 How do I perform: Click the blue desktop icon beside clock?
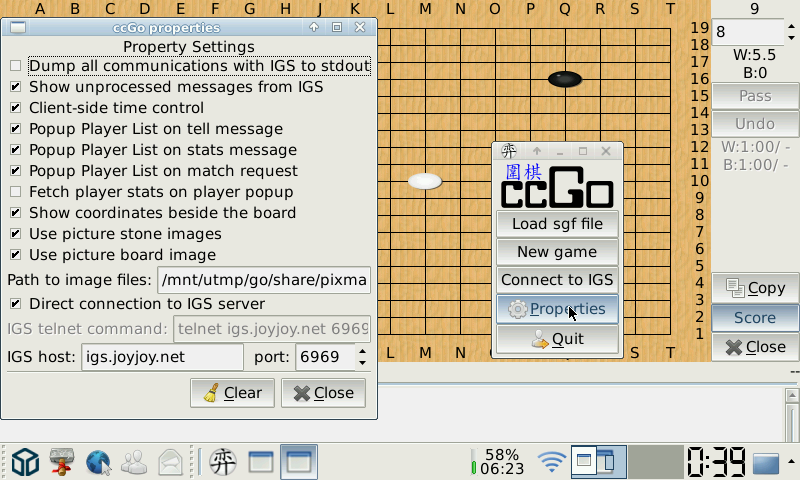tap(765, 463)
